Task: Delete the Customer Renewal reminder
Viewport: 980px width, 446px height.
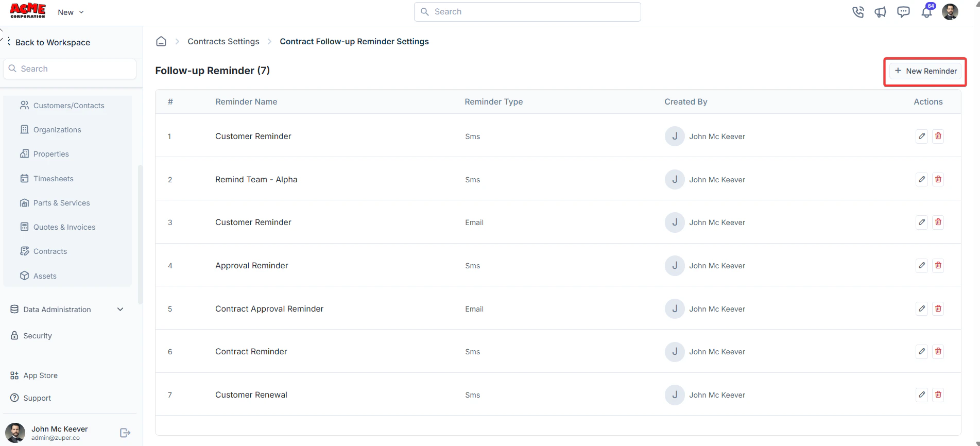Action: coord(938,394)
